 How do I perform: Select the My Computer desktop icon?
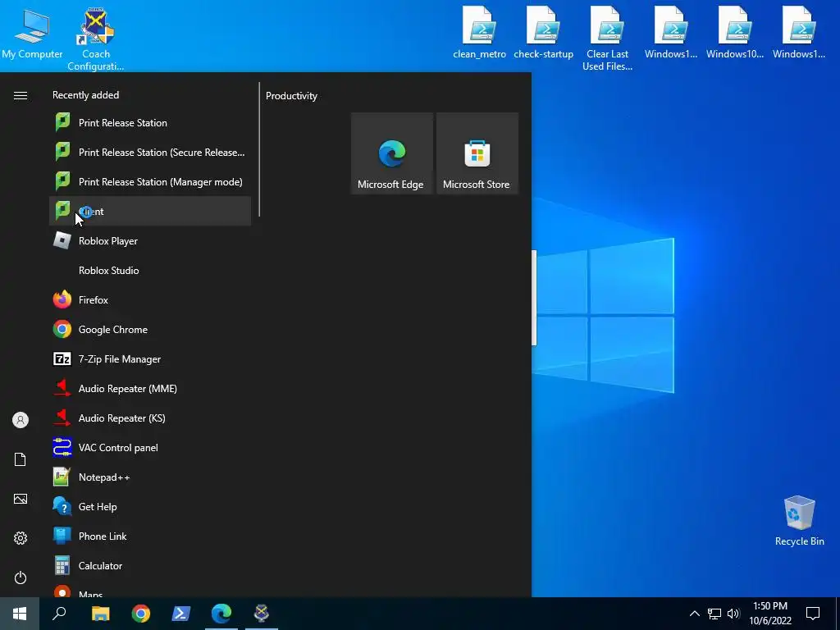32,32
